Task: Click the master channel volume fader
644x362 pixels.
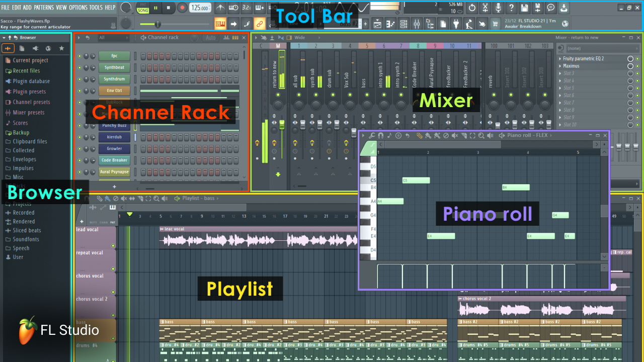Action: 282,124
